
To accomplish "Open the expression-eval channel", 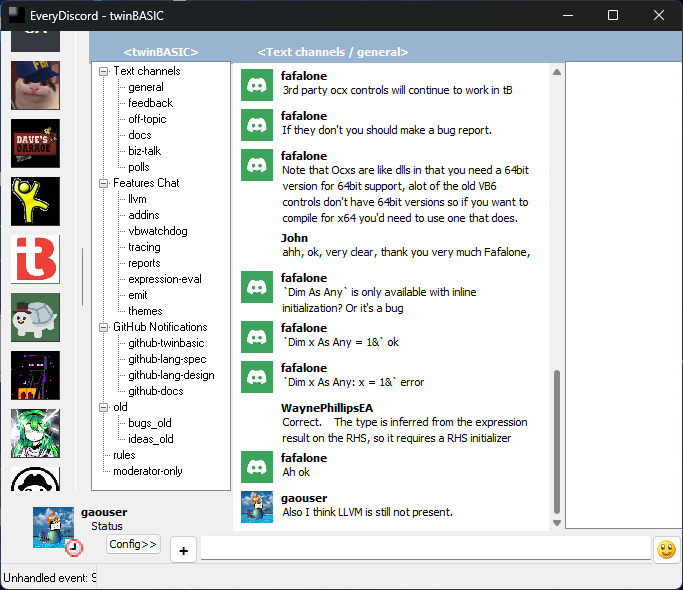I will point(165,279).
